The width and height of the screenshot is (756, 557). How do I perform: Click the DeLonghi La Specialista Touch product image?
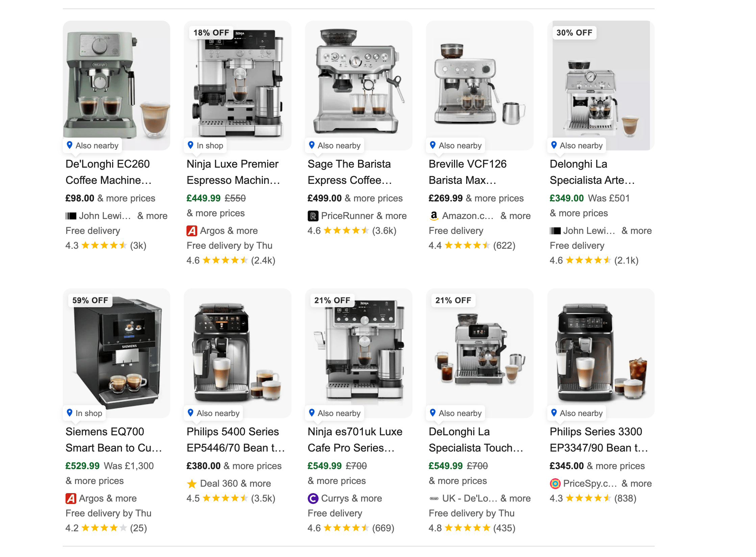[480, 353]
